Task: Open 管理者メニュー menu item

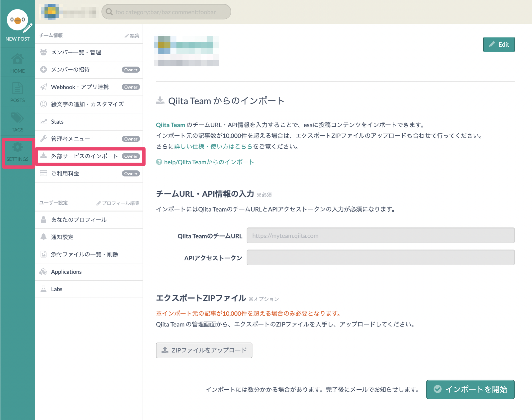Action: coord(89,139)
